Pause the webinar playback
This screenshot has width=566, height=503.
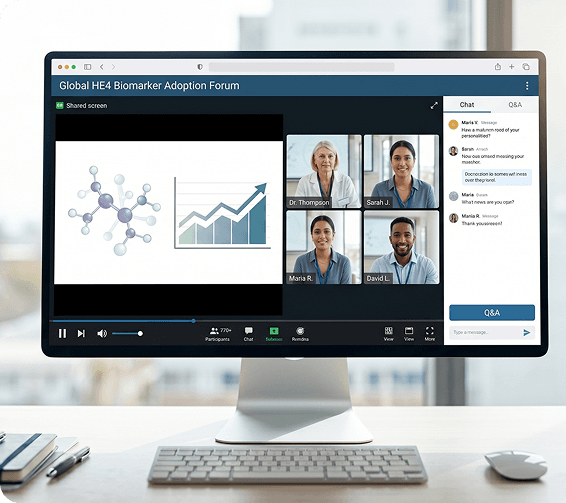62,333
